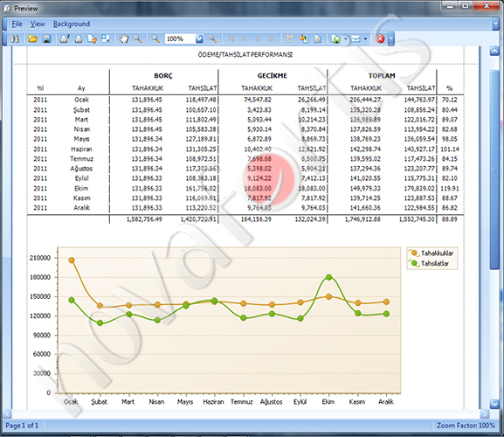
Task: Click the Ekim month cell in the table
Action: coord(81,189)
